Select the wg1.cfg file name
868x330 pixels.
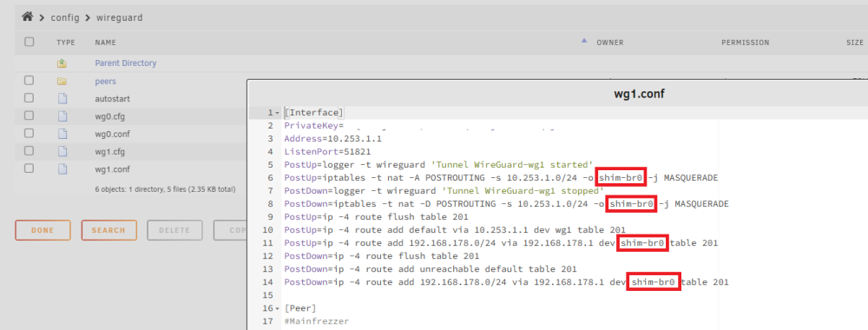pyautogui.click(x=109, y=151)
